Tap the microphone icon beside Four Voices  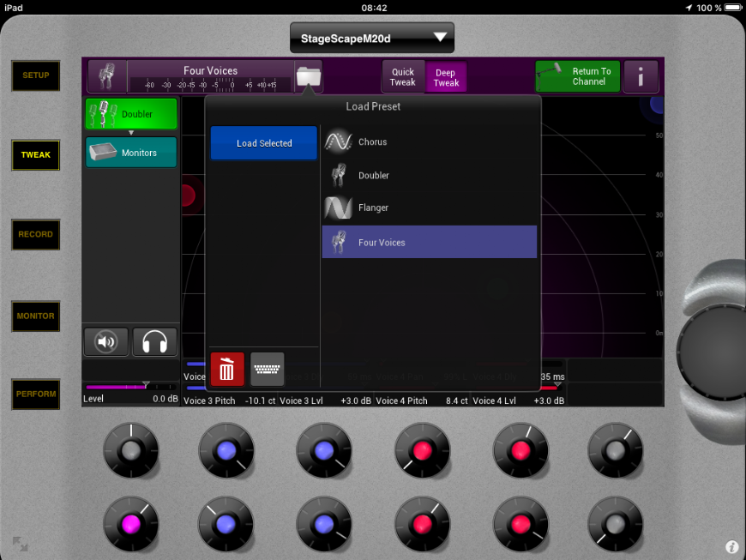(108, 76)
